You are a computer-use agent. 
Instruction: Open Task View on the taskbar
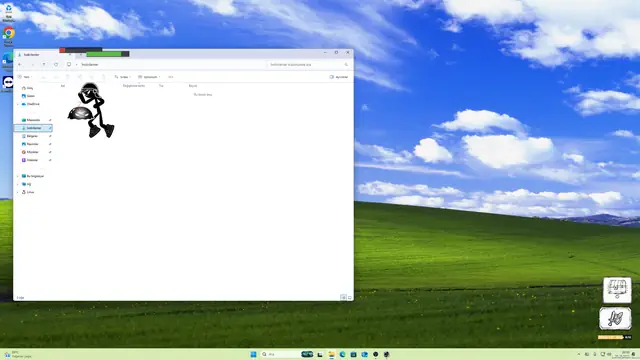click(320, 354)
